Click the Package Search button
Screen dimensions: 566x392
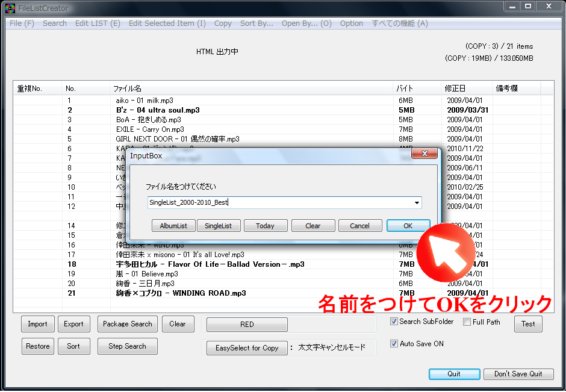coord(127,323)
